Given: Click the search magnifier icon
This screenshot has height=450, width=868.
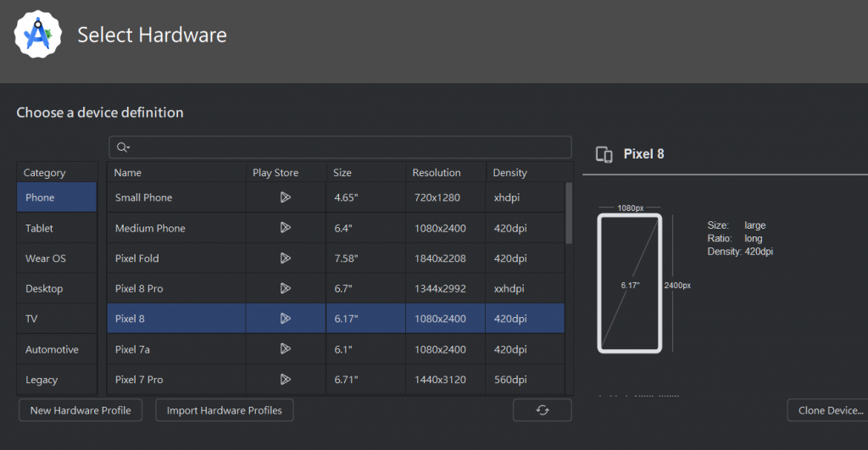Looking at the screenshot, I should click(x=123, y=147).
